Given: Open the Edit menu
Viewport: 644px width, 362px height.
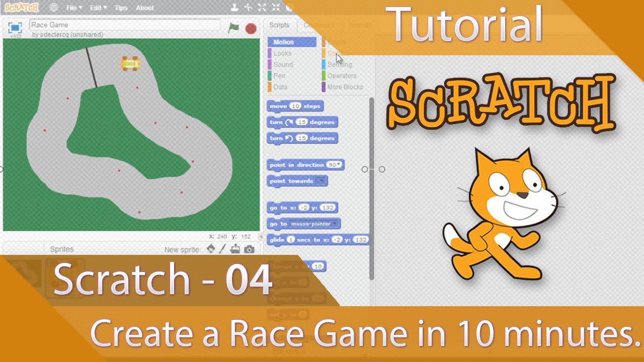Looking at the screenshot, I should point(98,8).
